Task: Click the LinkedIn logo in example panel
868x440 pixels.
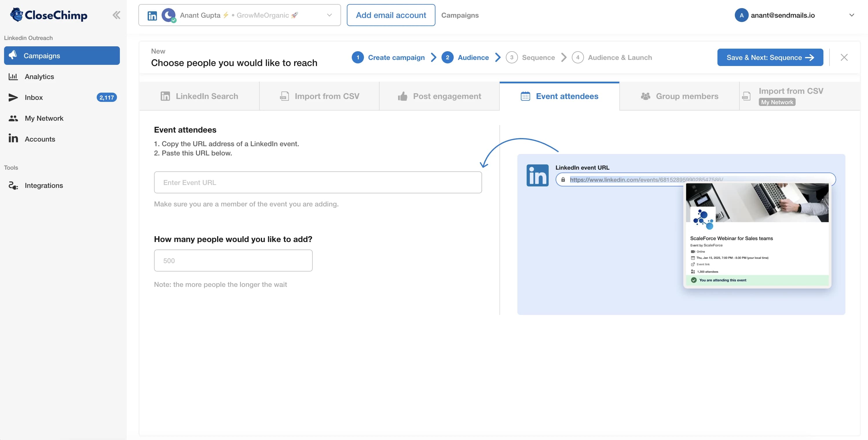Action: 537,175
